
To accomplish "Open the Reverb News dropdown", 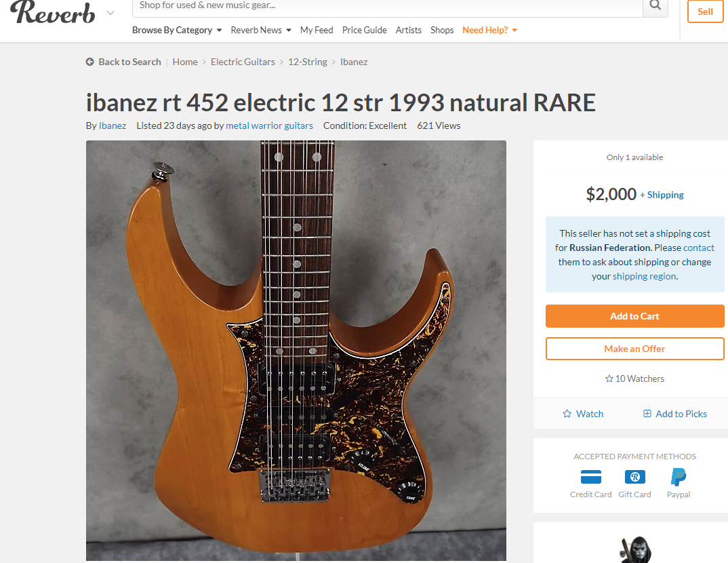I will 261,31.
